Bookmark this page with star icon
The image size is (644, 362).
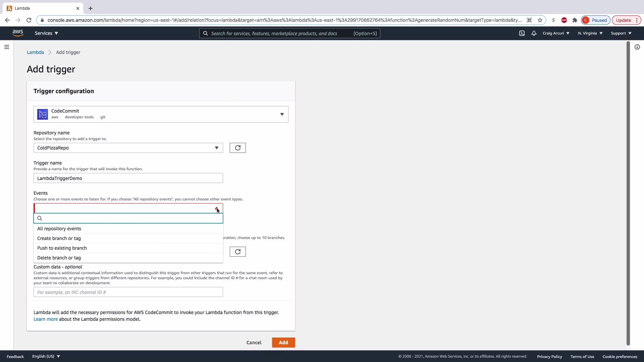(540, 20)
